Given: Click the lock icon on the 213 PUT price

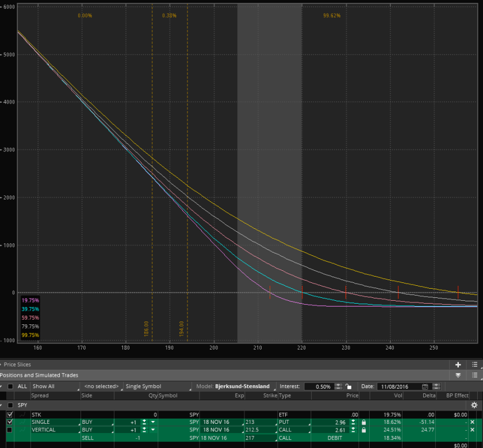Looking at the screenshot, I should coord(363,422).
